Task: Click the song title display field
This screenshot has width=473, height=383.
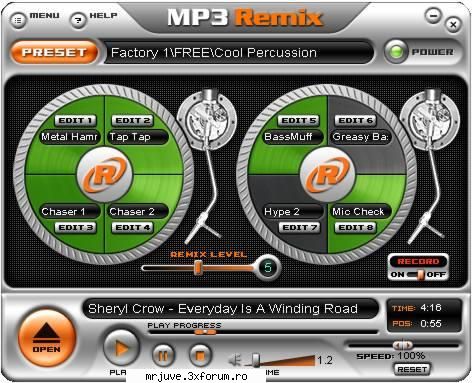Action: click(x=231, y=309)
